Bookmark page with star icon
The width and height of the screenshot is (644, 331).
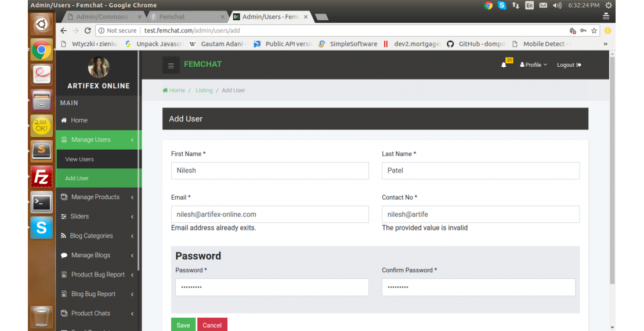point(594,31)
